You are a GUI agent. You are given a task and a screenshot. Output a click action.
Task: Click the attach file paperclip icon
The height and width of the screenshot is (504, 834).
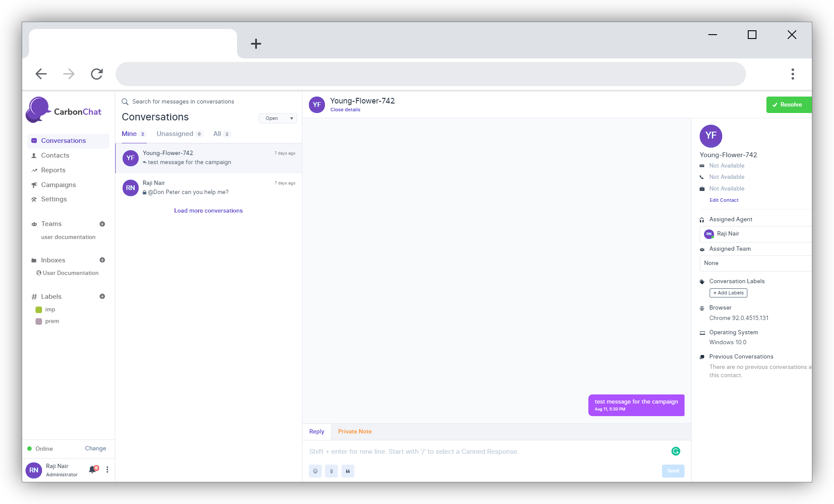(331, 471)
